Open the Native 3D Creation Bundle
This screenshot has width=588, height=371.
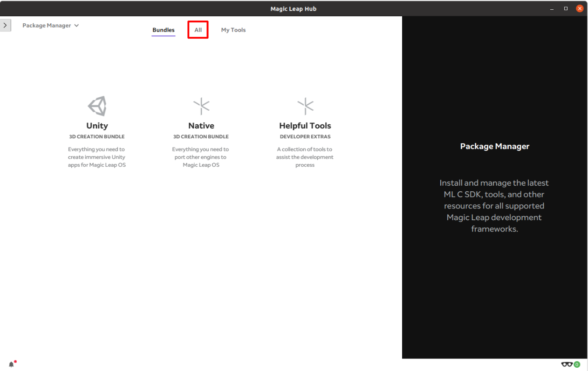(x=201, y=126)
